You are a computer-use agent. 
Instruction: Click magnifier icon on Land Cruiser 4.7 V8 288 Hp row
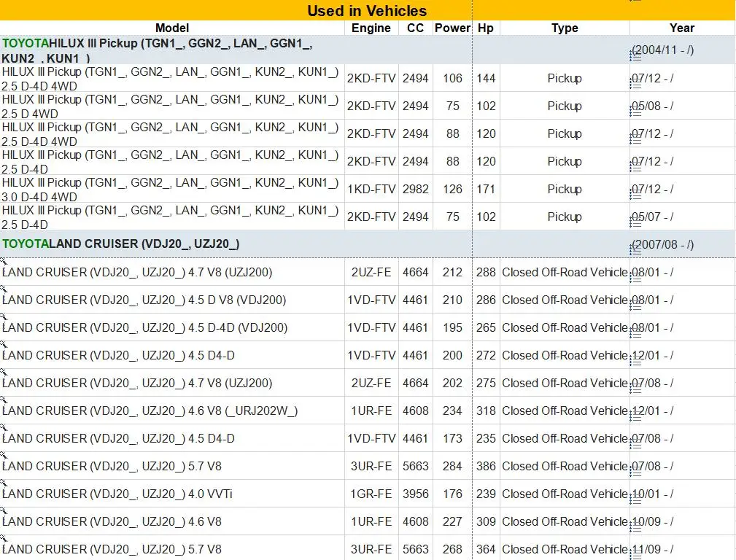pos(4,262)
